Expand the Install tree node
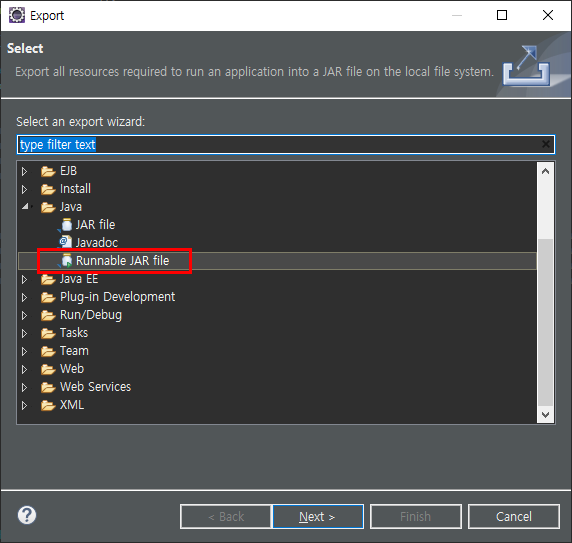 [x=24, y=189]
